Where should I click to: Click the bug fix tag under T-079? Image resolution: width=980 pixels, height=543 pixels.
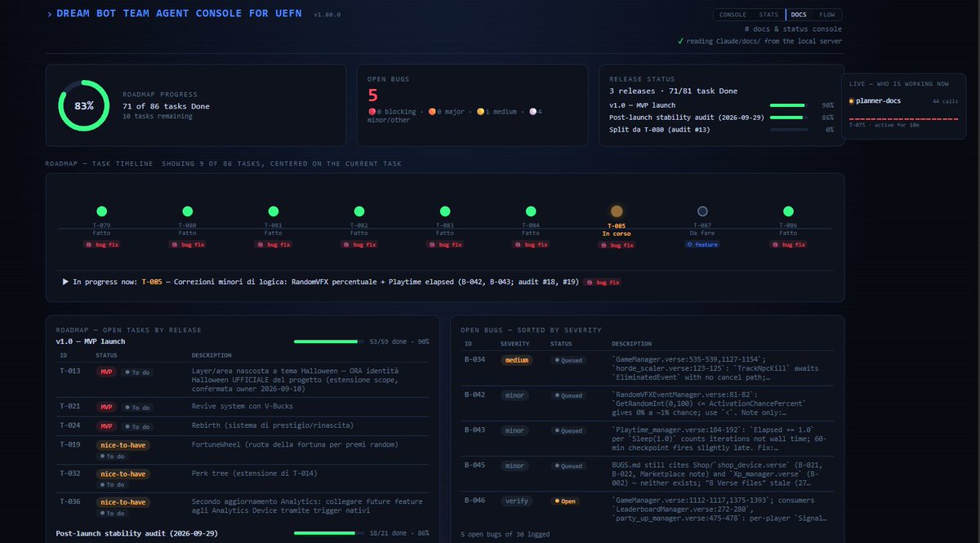pyautogui.click(x=101, y=244)
